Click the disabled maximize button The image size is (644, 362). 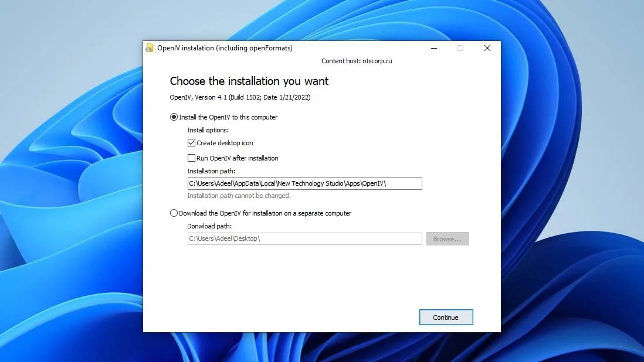coord(460,48)
